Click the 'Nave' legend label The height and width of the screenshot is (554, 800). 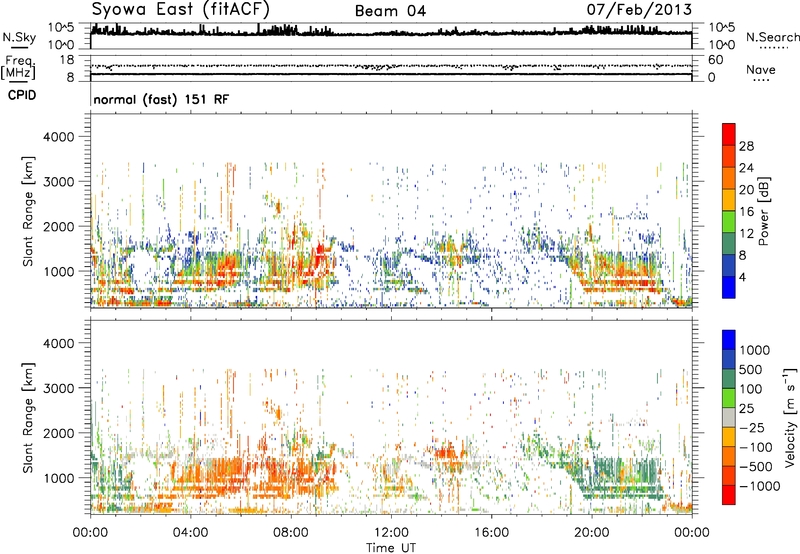pos(761,69)
